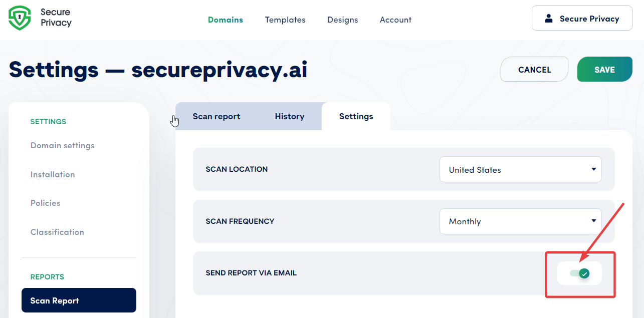Switch to the History tab
Image resolution: width=644 pixels, height=318 pixels.
[289, 116]
